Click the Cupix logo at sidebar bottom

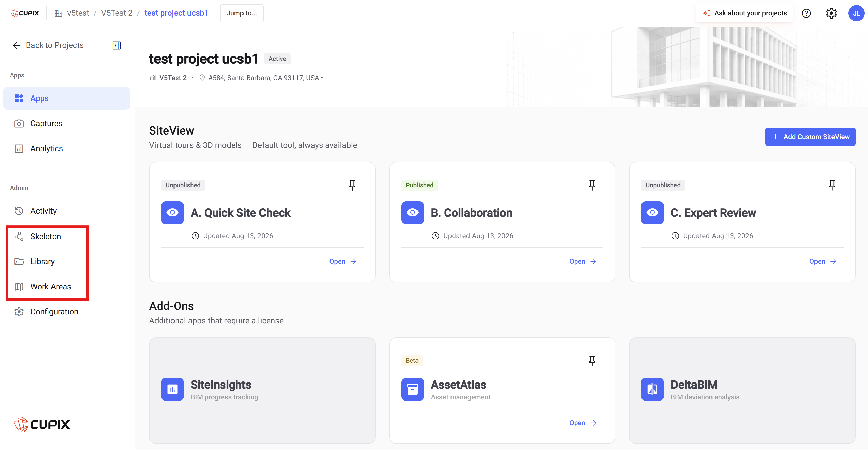coord(41,424)
